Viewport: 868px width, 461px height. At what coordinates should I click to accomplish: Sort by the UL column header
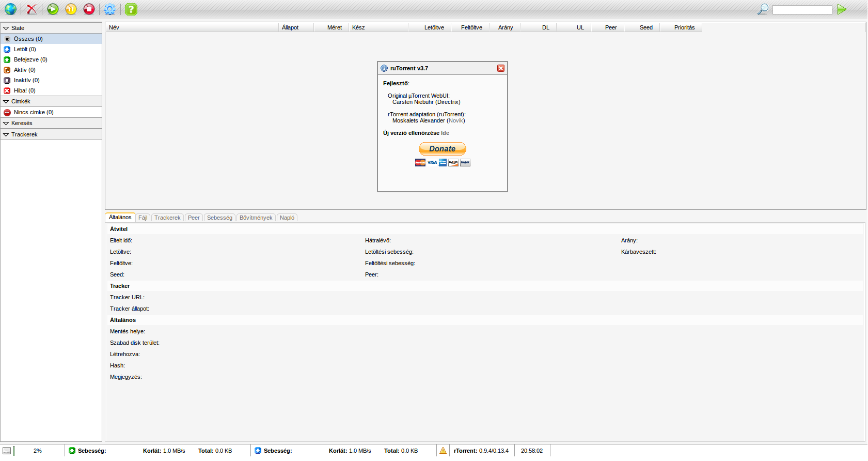pyautogui.click(x=574, y=27)
